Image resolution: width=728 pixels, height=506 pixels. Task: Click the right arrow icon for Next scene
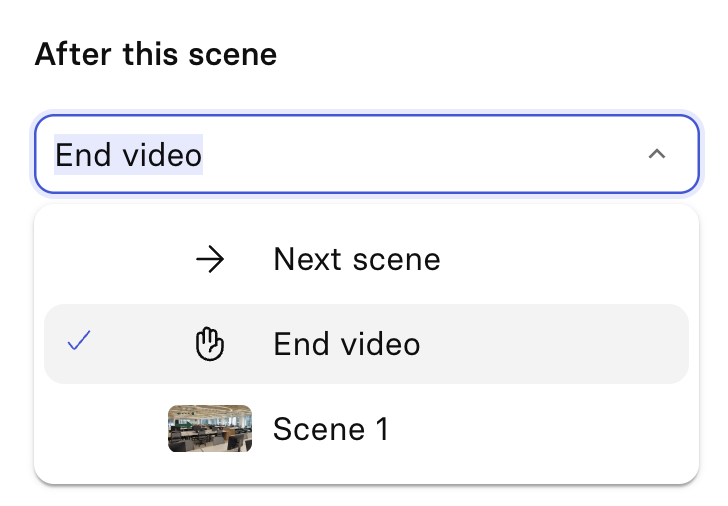click(x=210, y=260)
